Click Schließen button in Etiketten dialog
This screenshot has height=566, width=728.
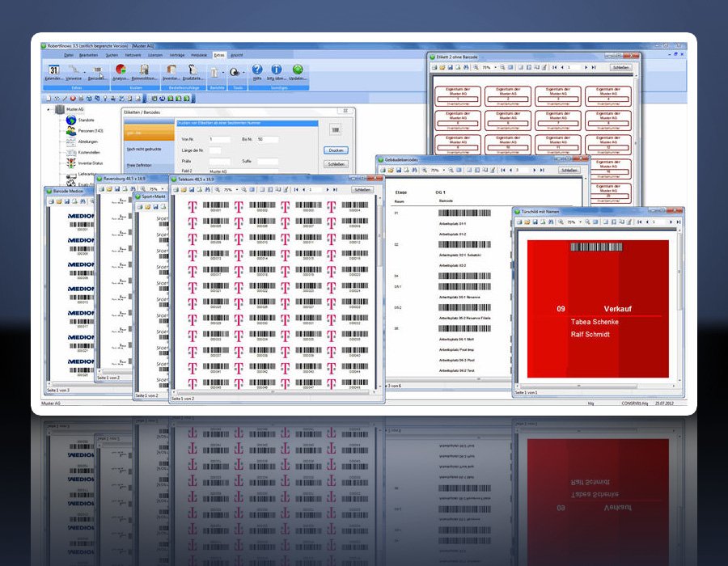(x=336, y=164)
